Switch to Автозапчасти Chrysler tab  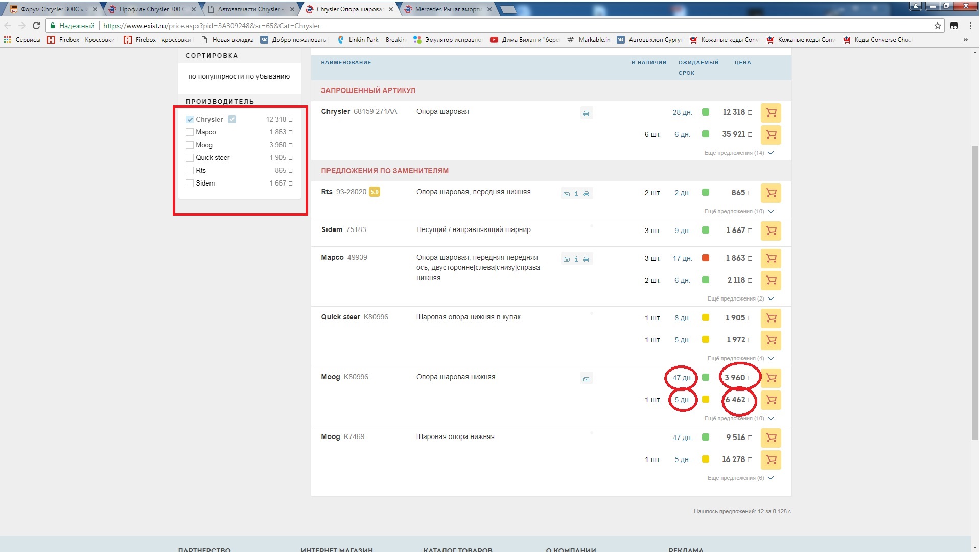pos(250,9)
